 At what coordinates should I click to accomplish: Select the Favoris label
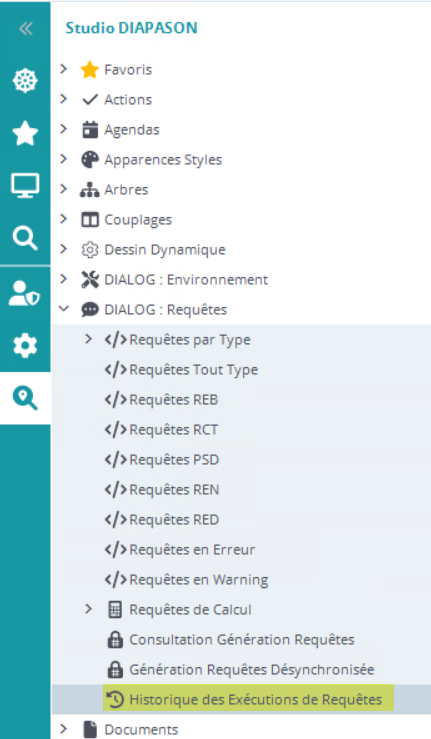click(x=128, y=70)
